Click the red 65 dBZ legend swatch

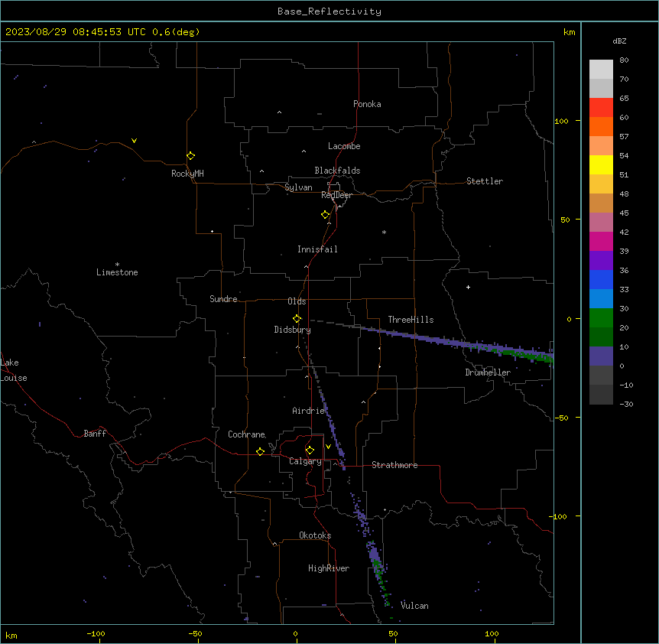click(x=601, y=108)
